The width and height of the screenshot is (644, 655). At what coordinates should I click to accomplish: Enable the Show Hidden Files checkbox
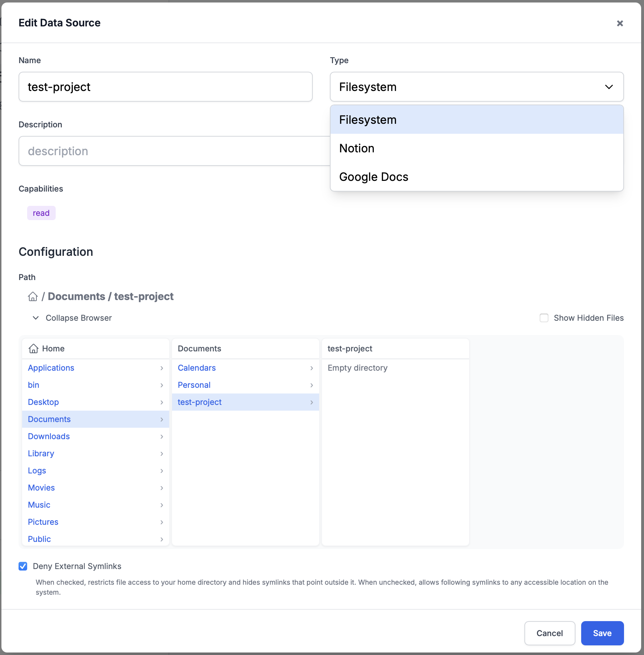click(x=544, y=318)
